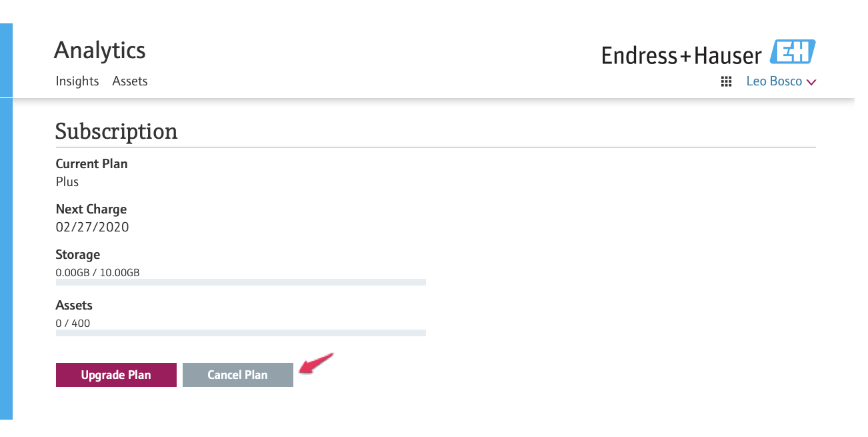Select the Plus plan text
868x437 pixels.
pyautogui.click(x=67, y=181)
